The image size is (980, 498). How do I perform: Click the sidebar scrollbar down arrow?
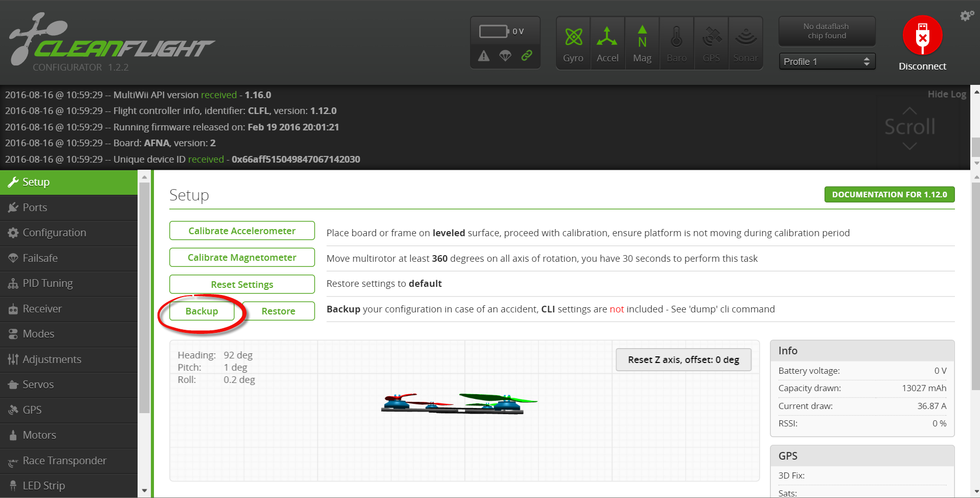tap(144, 491)
